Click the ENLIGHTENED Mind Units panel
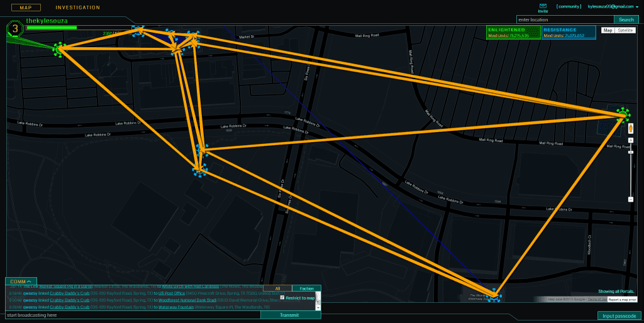Screen dimensions: 644x323 (513, 33)
